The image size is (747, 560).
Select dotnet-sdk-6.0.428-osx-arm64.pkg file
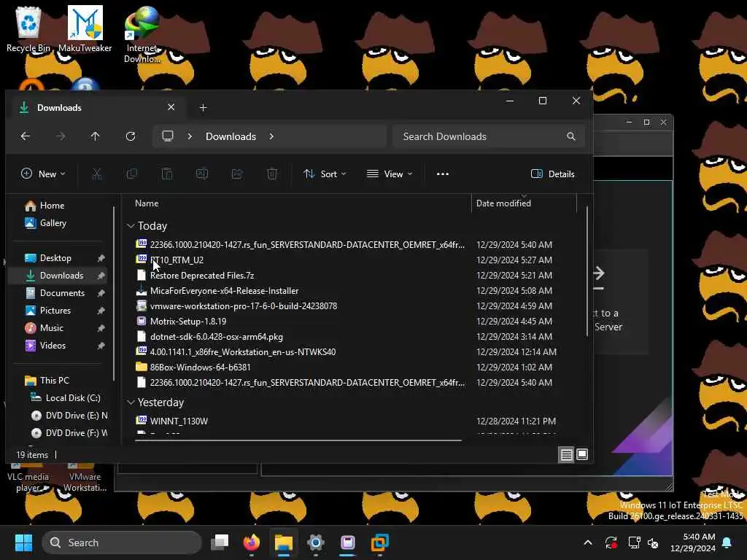pyautogui.click(x=216, y=337)
